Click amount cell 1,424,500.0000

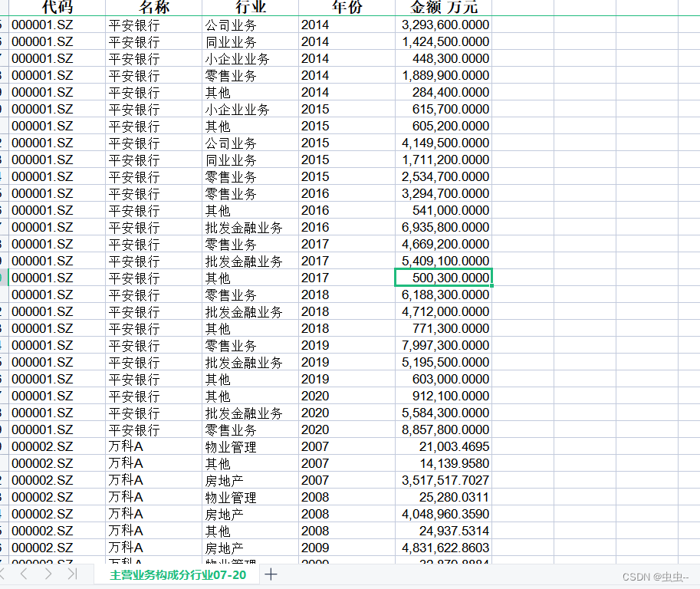click(x=444, y=41)
